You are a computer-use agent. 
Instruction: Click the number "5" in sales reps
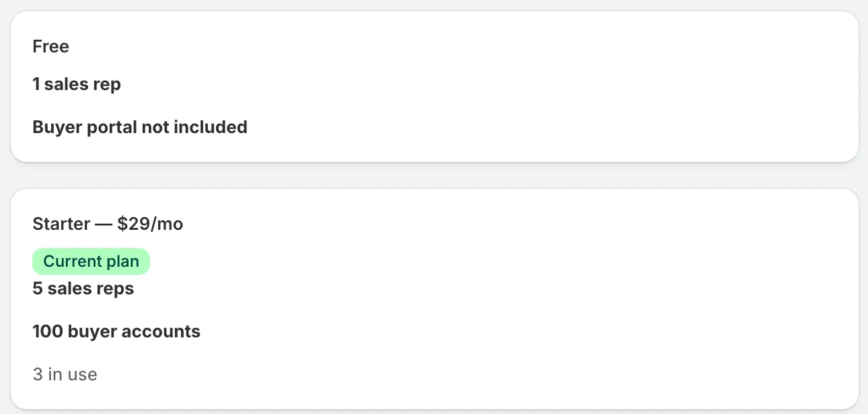tap(37, 288)
